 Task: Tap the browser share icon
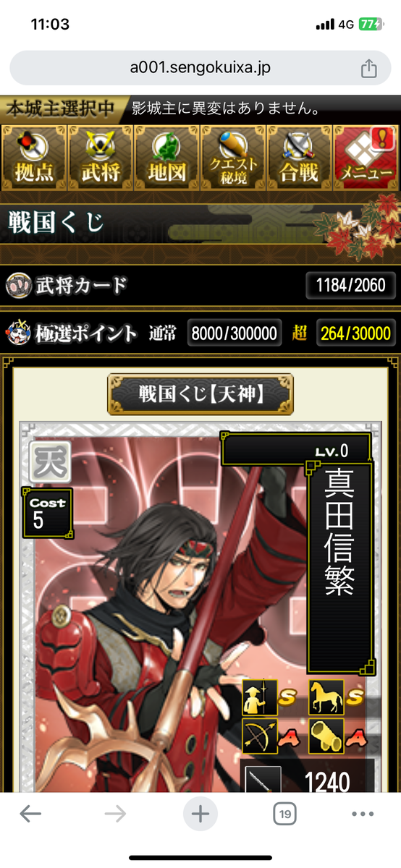pos(368,69)
